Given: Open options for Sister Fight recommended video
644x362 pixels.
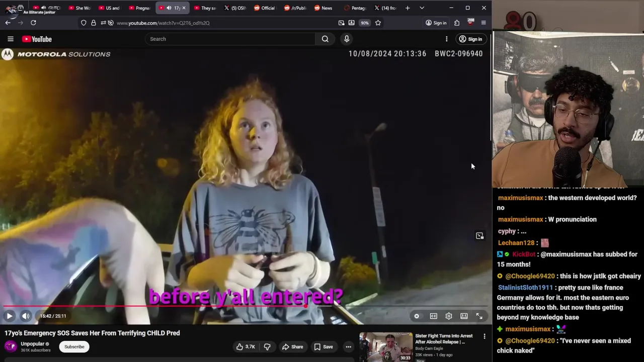Looking at the screenshot, I should coord(485,336).
